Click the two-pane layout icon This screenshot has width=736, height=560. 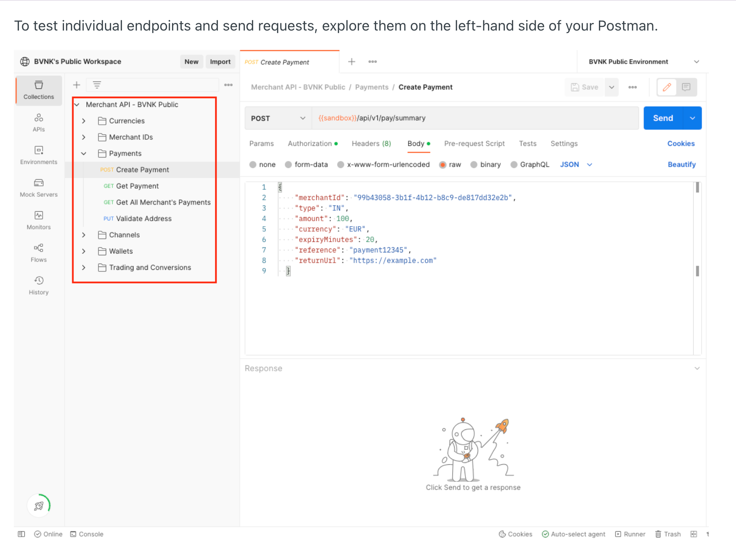point(694,534)
